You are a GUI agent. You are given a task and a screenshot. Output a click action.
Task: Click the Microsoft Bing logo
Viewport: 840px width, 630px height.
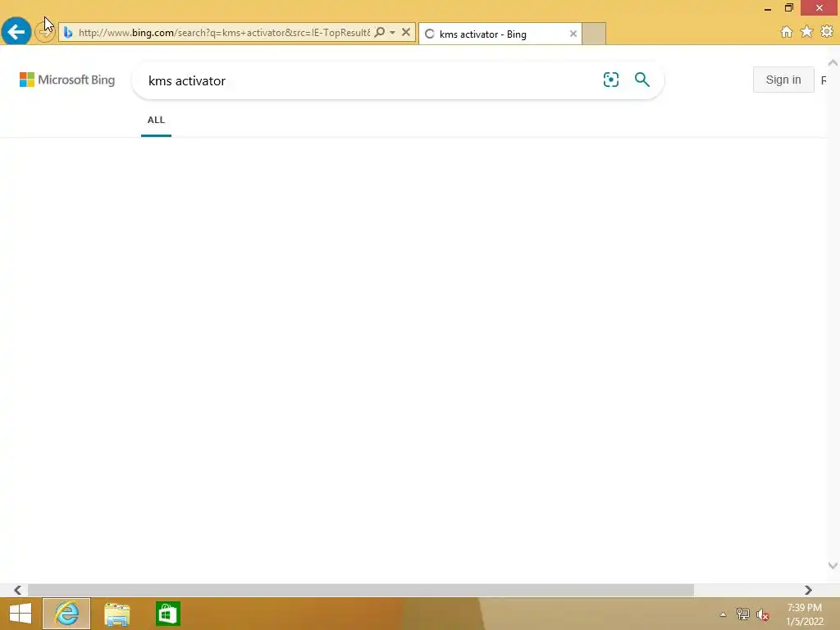coord(67,80)
